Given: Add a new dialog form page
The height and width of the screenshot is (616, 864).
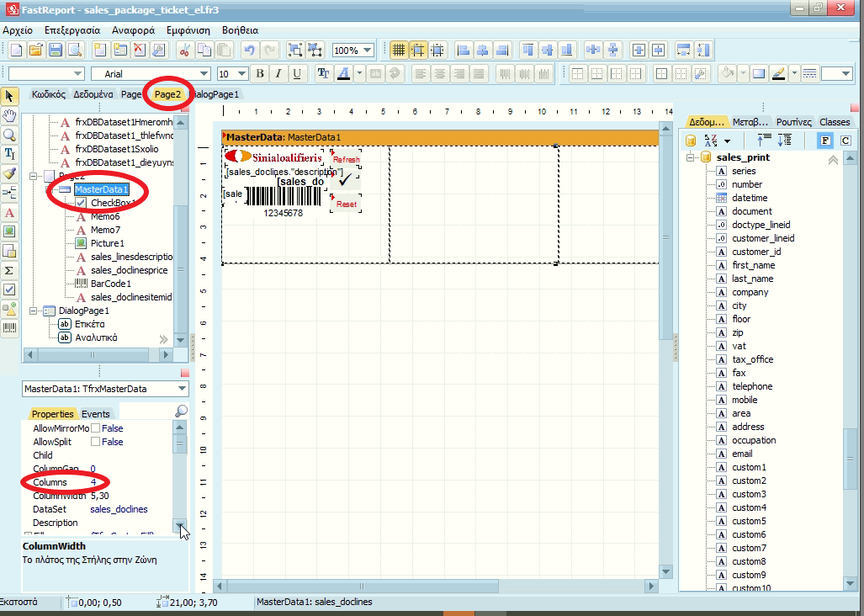Looking at the screenshot, I should tap(119, 50).
